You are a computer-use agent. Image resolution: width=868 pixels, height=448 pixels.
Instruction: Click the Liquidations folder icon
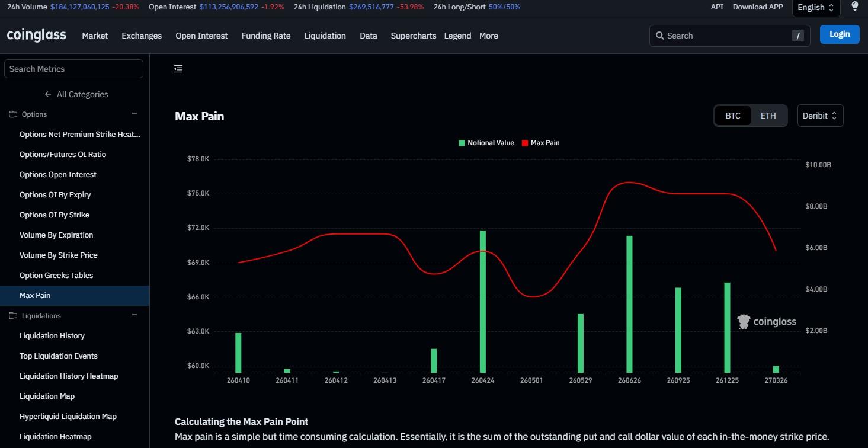(13, 316)
